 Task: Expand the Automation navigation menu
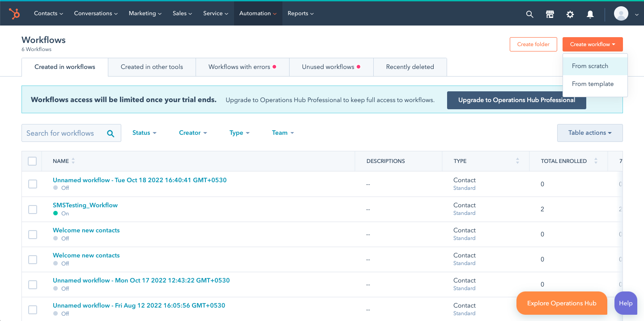coord(258,13)
